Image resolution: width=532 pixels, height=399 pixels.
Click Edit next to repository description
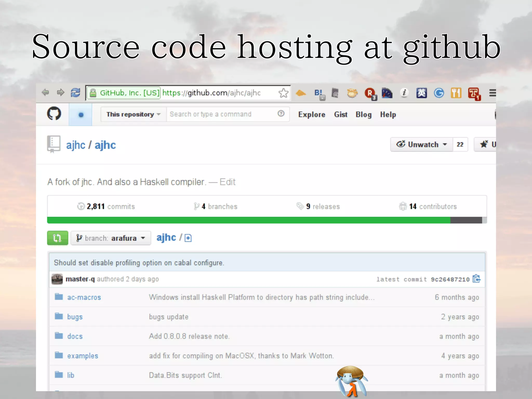[x=227, y=182]
